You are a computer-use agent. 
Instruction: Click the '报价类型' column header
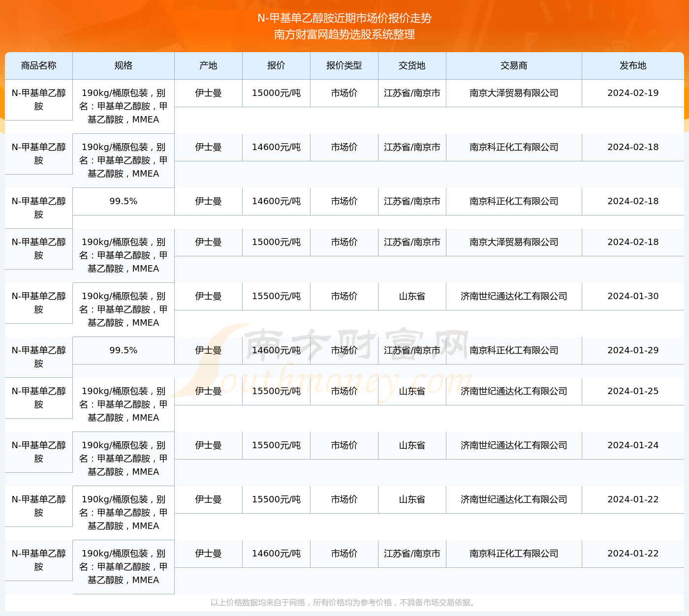(344, 65)
